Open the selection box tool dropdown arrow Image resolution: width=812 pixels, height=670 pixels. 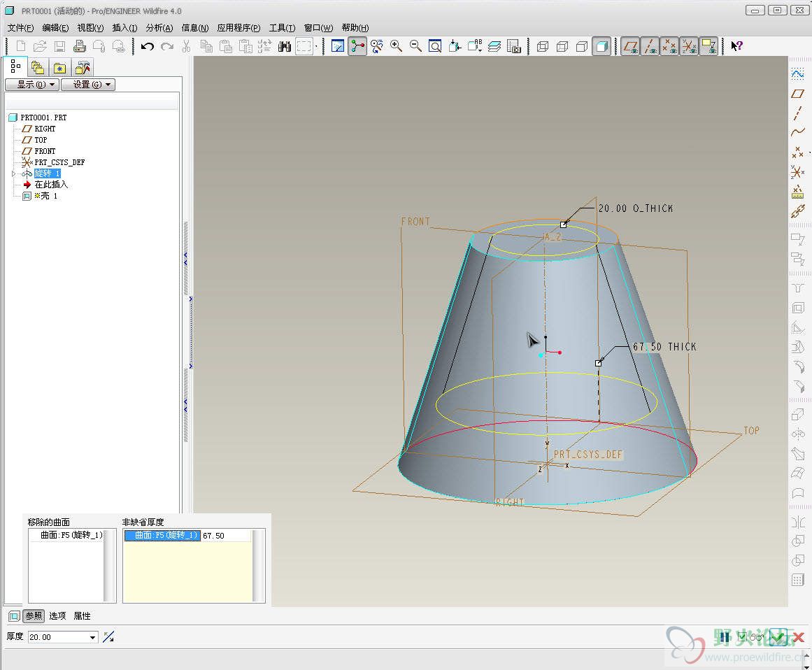point(316,47)
